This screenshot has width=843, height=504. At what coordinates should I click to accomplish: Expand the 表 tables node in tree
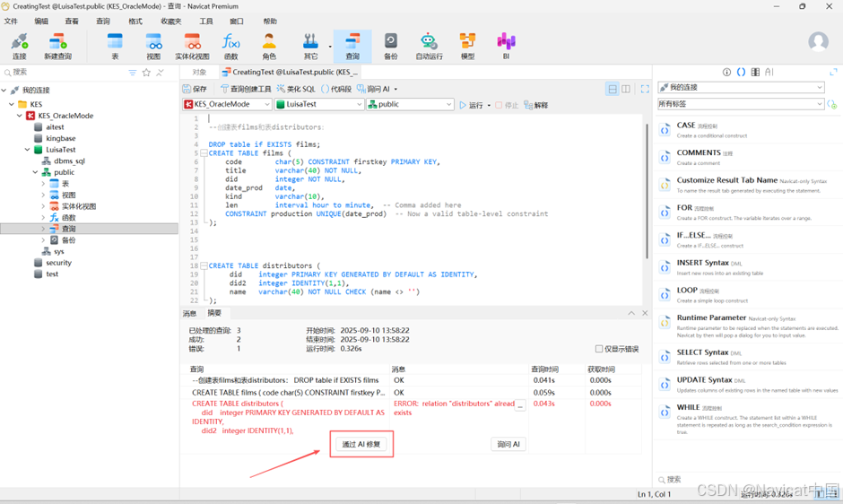(44, 184)
